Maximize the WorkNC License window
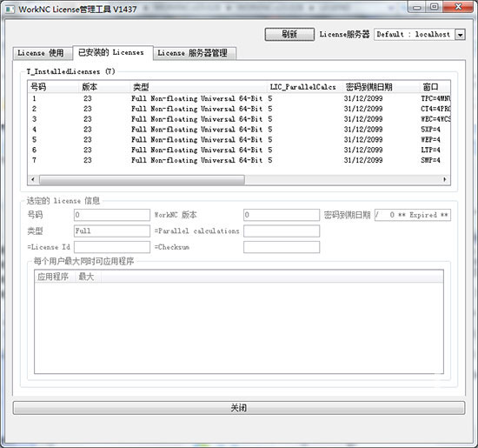This screenshot has height=448, width=478. click(x=434, y=7)
